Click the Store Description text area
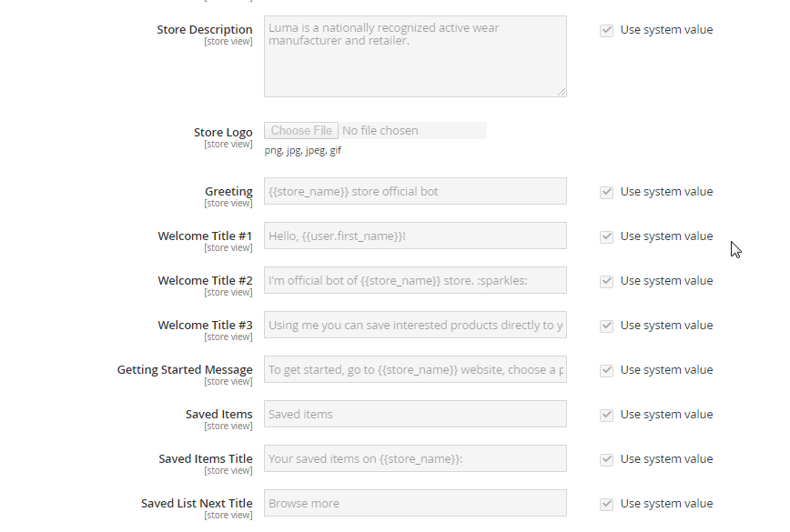This screenshot has height=532, width=790. point(415,56)
